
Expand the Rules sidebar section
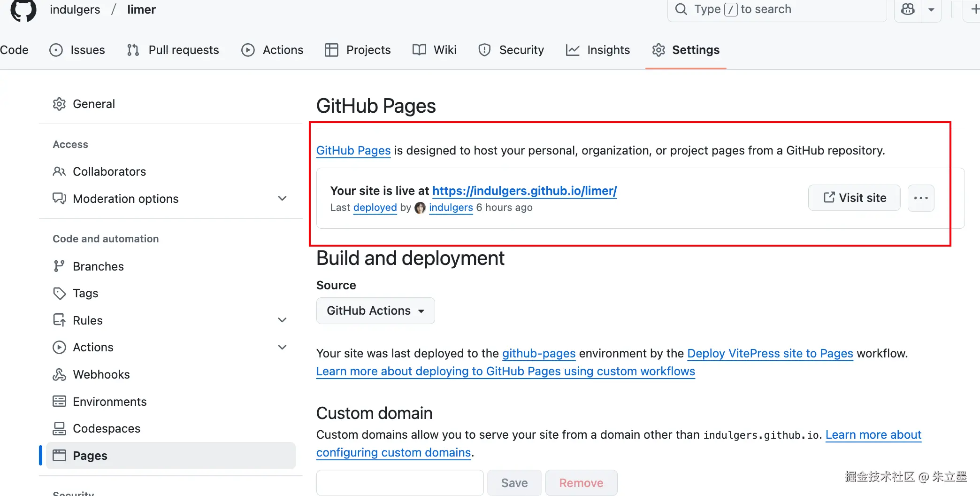tap(282, 320)
